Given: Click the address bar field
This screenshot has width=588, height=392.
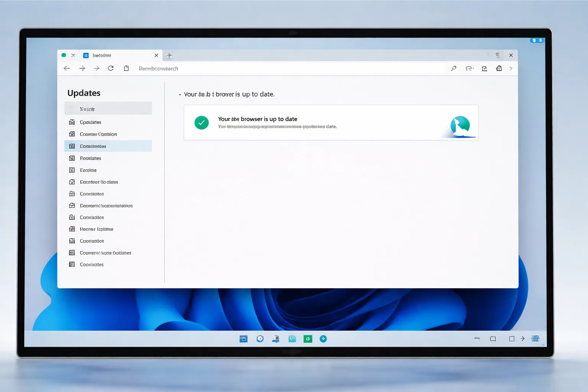Looking at the screenshot, I should [290, 69].
